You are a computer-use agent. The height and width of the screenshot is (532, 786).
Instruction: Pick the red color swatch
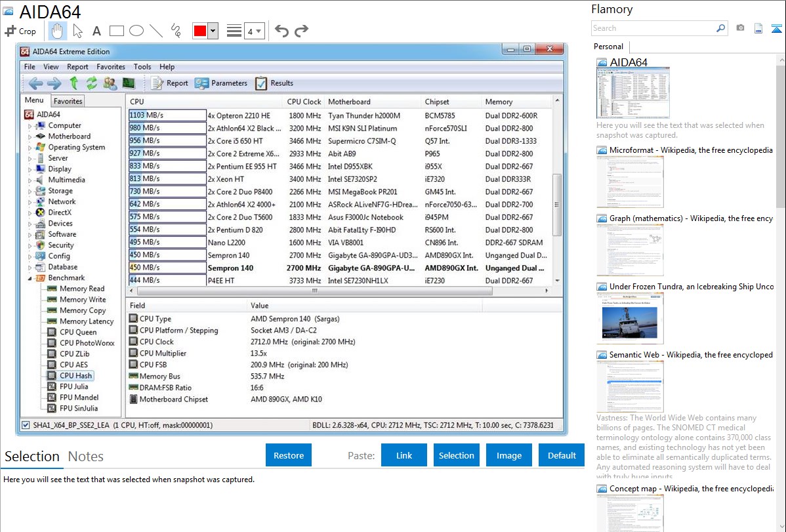coord(200,31)
